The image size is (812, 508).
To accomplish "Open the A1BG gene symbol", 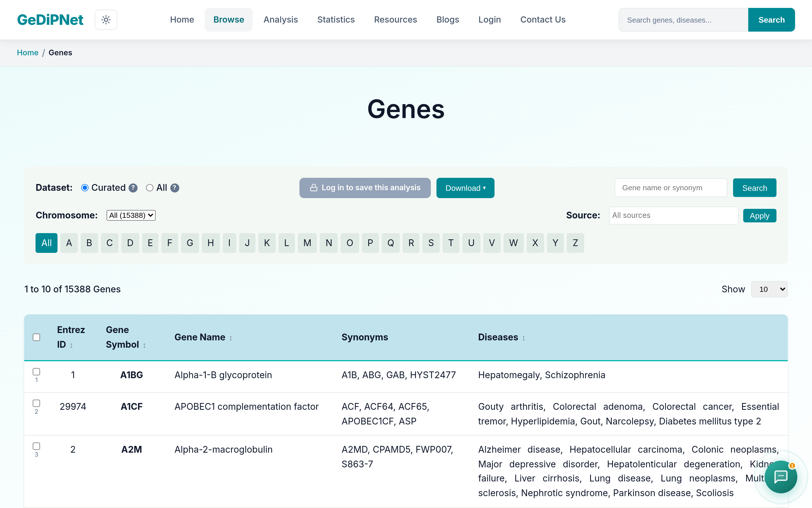I will point(132,375).
